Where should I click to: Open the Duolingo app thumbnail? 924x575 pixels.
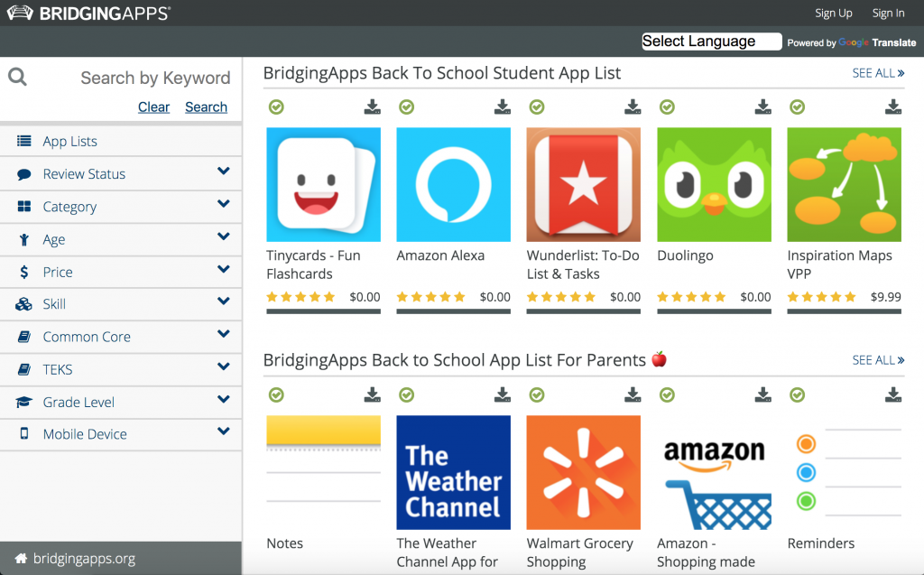(x=715, y=184)
